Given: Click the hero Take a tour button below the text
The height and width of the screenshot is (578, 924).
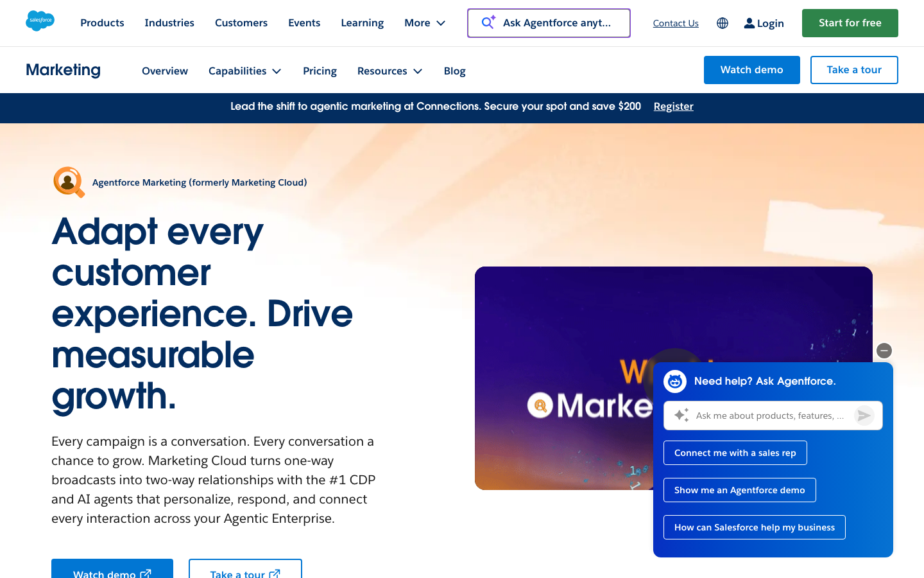Looking at the screenshot, I should coord(245,569).
